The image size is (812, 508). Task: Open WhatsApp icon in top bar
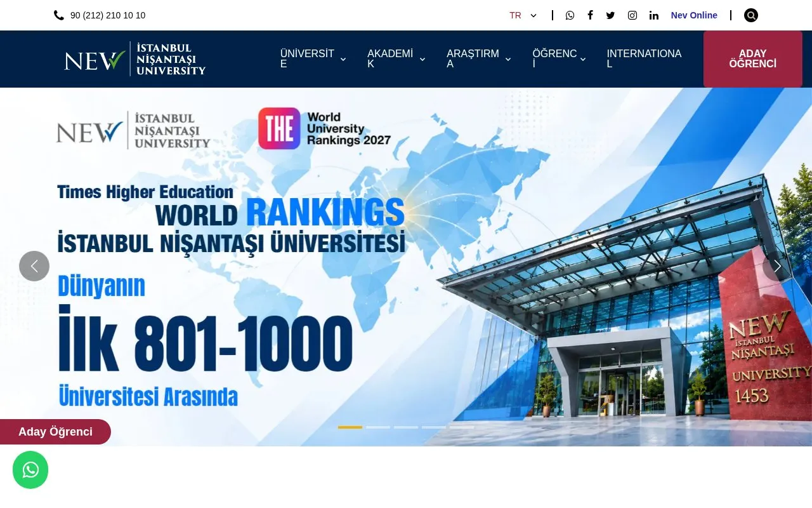[570, 15]
